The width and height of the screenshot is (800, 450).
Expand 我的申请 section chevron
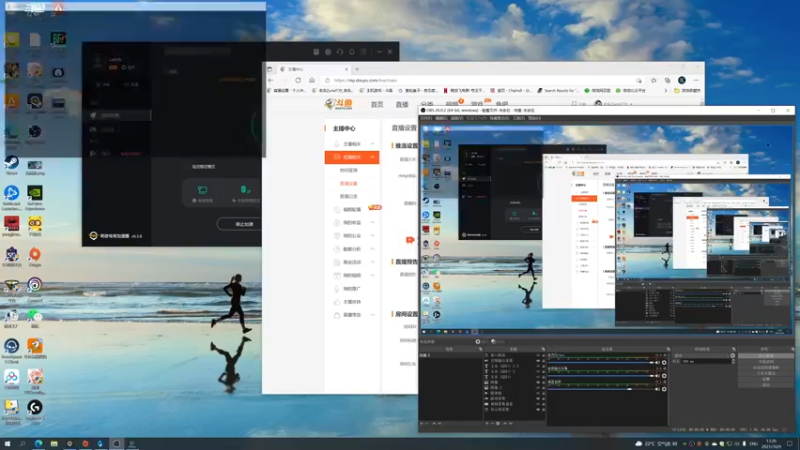(372, 222)
